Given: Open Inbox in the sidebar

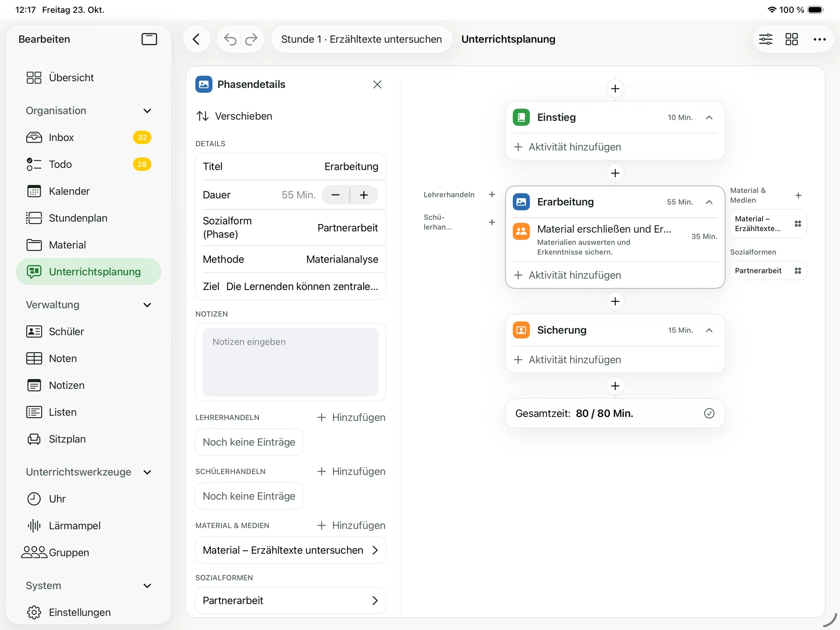Looking at the screenshot, I should coord(88,137).
